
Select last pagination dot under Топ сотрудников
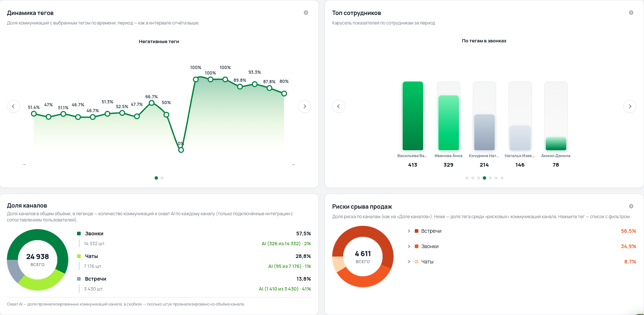pos(502,178)
